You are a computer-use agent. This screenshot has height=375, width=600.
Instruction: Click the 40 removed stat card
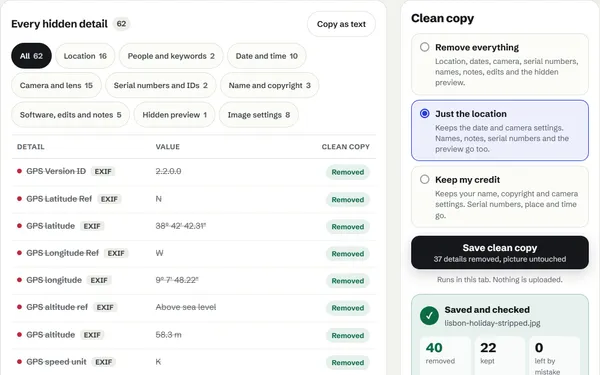click(x=445, y=356)
